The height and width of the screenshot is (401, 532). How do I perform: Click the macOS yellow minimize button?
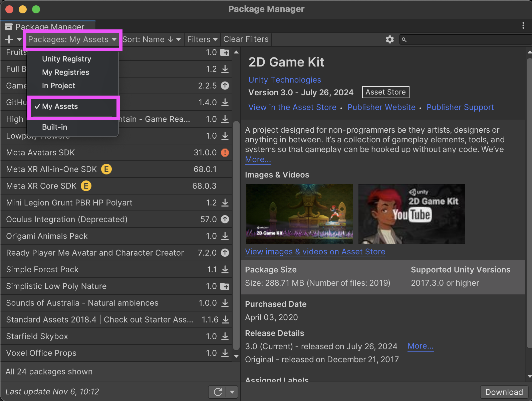point(23,9)
